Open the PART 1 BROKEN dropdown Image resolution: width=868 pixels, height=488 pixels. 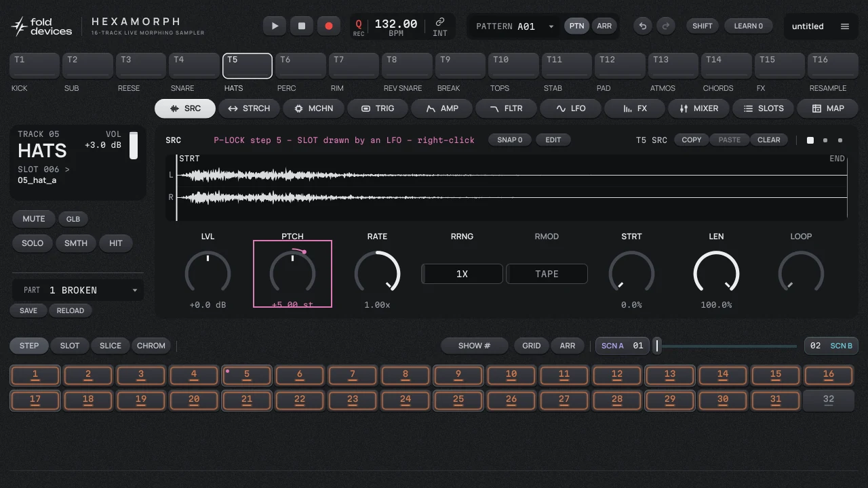tap(77, 290)
